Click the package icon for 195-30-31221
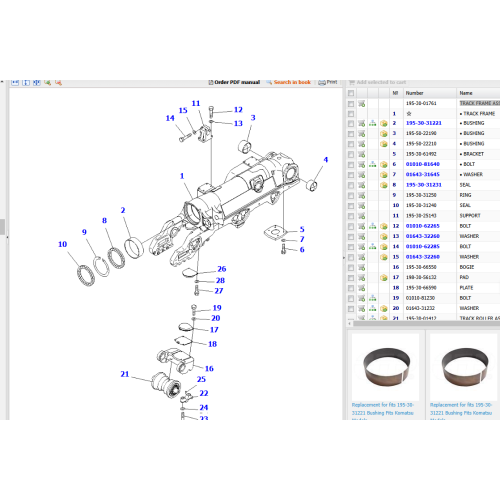500x500 pixels. pyautogui.click(x=384, y=124)
